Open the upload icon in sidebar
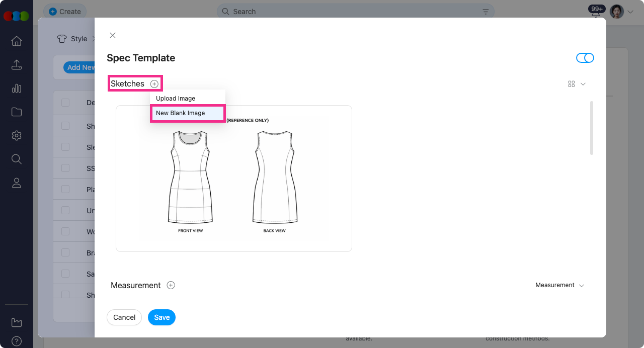 [17, 65]
